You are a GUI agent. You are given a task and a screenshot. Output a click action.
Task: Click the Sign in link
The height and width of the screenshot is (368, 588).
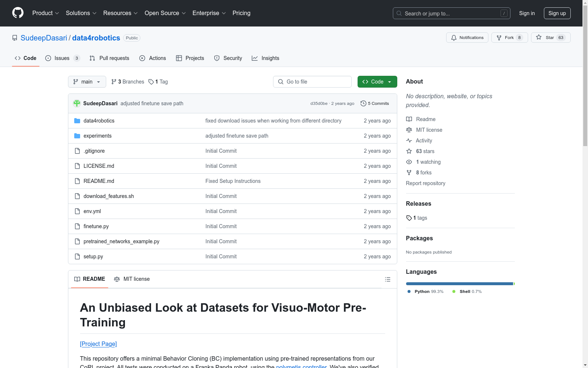point(527,13)
